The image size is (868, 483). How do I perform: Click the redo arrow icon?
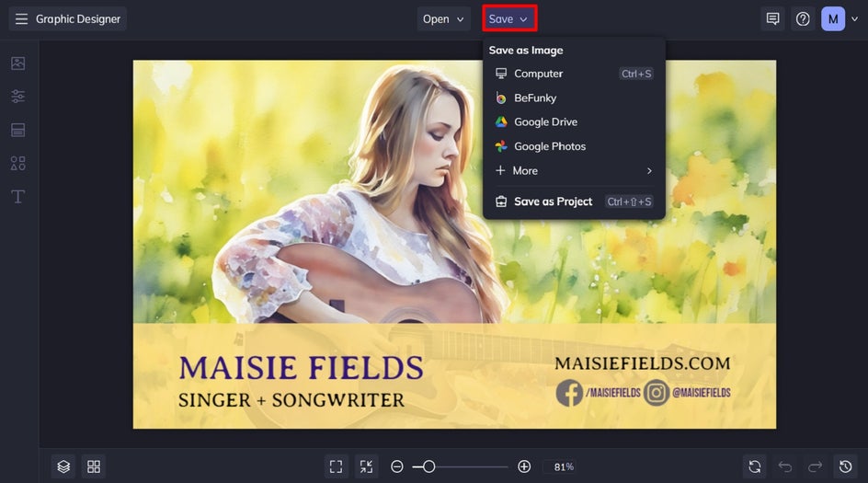click(x=815, y=466)
